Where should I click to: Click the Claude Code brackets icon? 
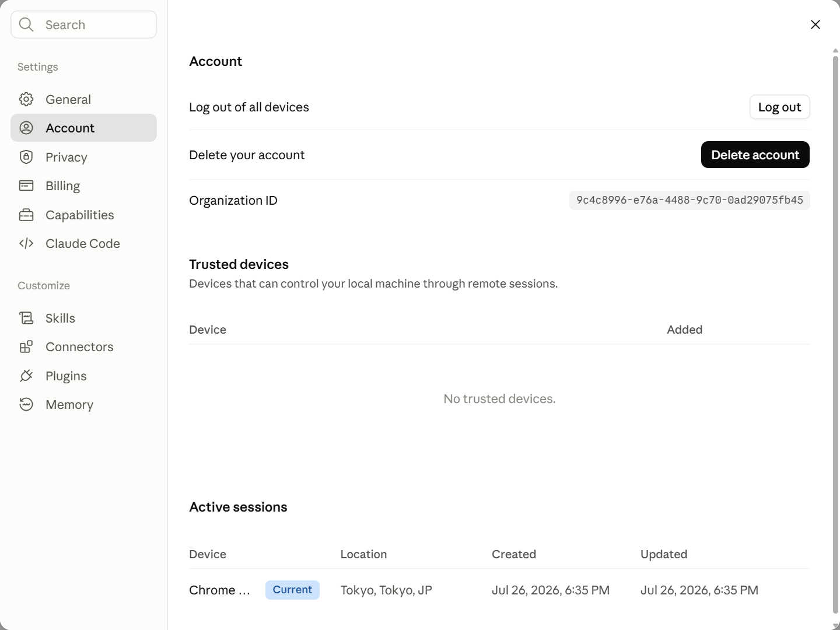pos(26,243)
